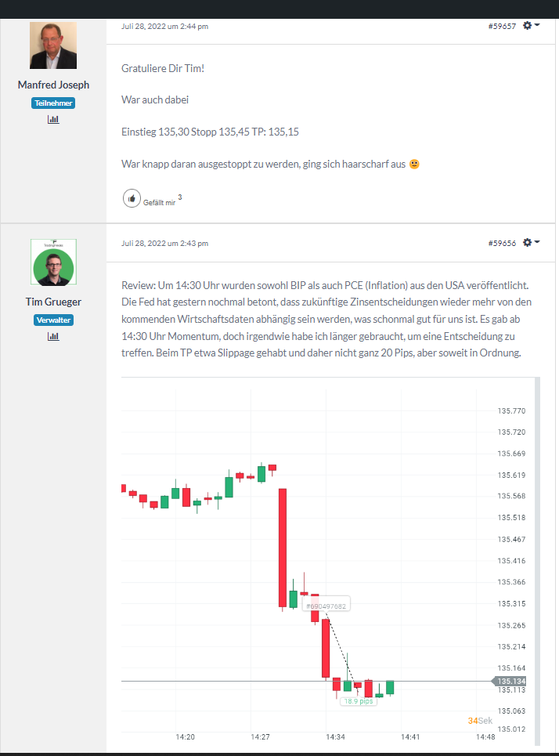Click the smiley emoji in Manfred's post
The image size is (559, 756).
(x=414, y=165)
